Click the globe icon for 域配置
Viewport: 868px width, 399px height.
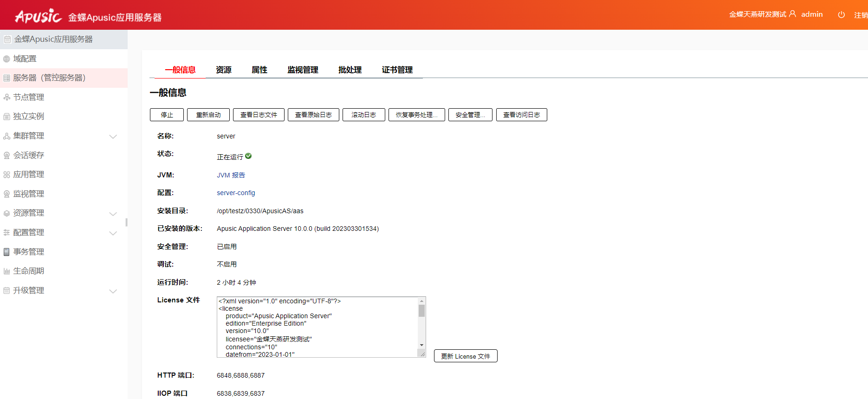[6, 59]
